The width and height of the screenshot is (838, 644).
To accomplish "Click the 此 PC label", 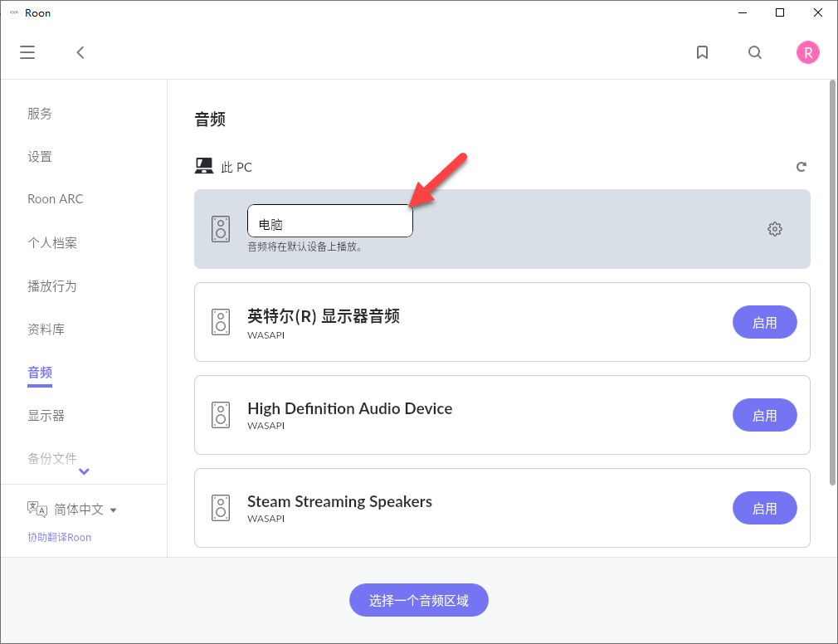I will pos(236,168).
